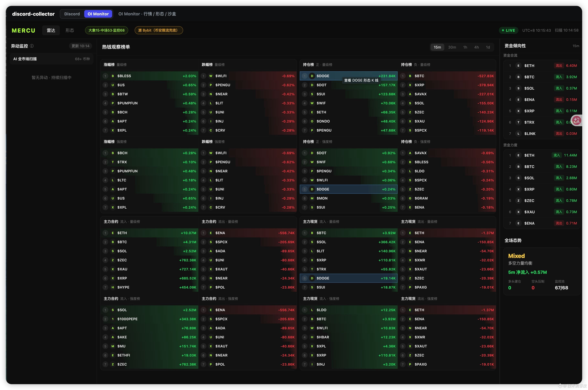Switch timeframe to 30m
This screenshot has width=588, height=390.
pyautogui.click(x=452, y=47)
